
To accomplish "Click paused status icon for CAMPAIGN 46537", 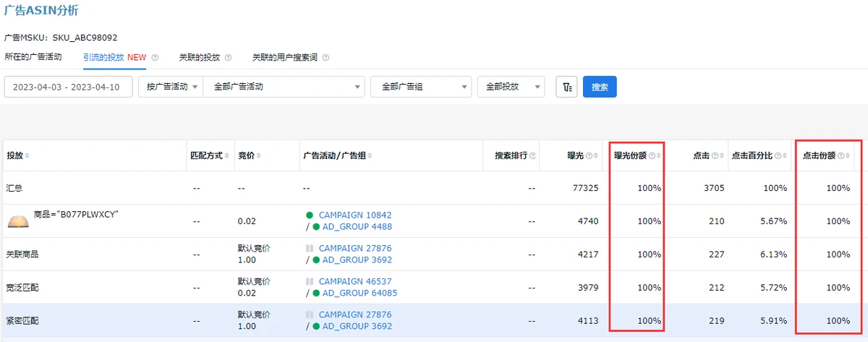I will [x=310, y=281].
